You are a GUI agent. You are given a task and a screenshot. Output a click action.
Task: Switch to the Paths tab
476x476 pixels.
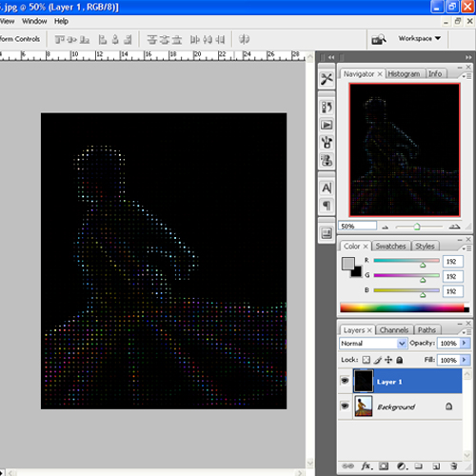click(x=426, y=330)
